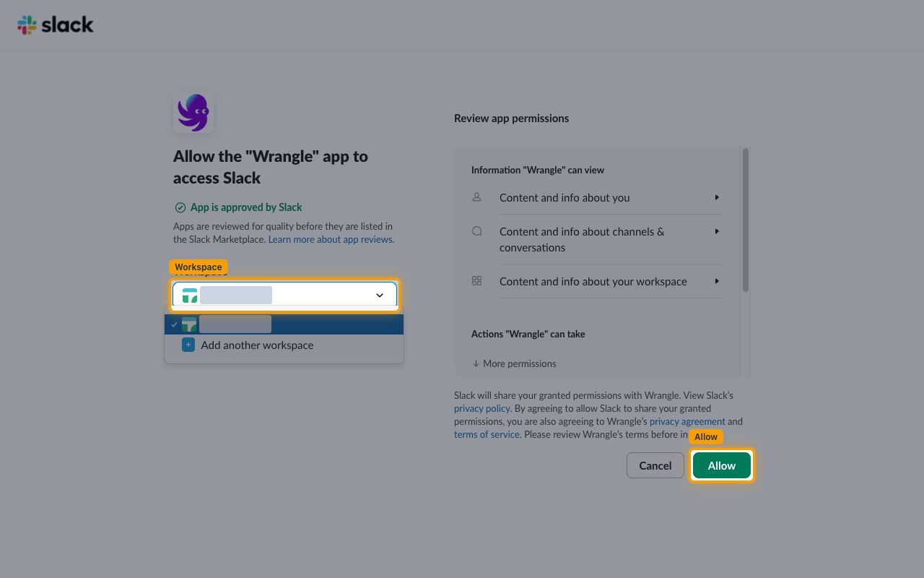This screenshot has width=924, height=578.
Task: Click the plus icon for adding workspace
Action: (188, 345)
